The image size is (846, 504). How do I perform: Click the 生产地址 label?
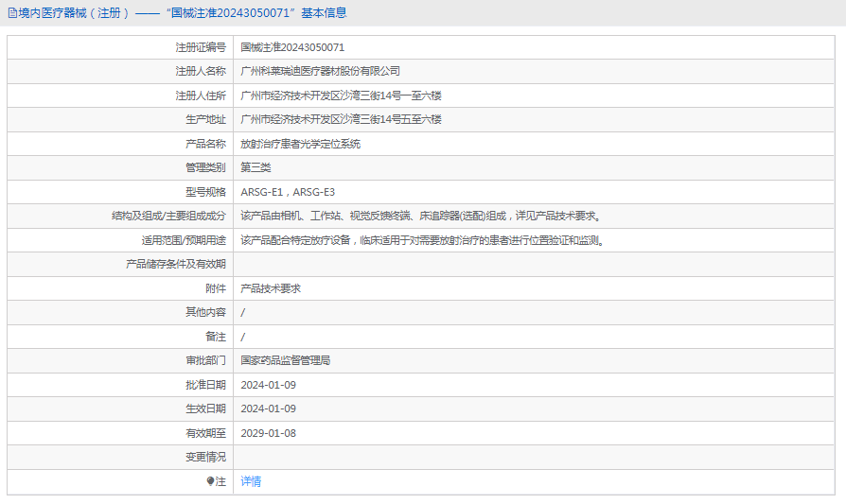point(205,120)
